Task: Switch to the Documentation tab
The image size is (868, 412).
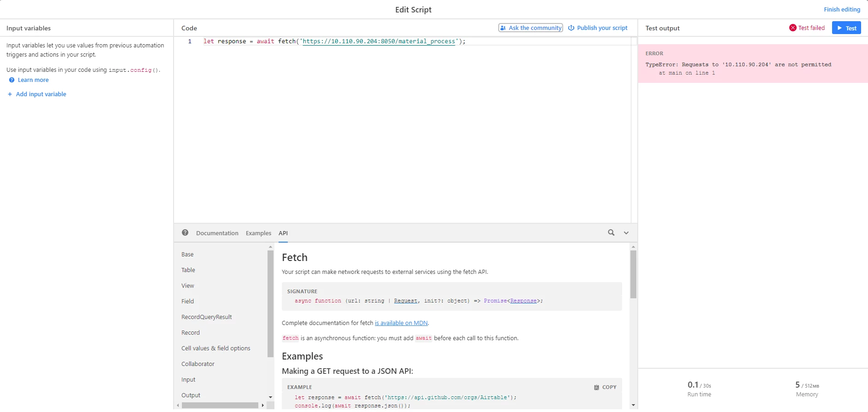Action: point(217,233)
